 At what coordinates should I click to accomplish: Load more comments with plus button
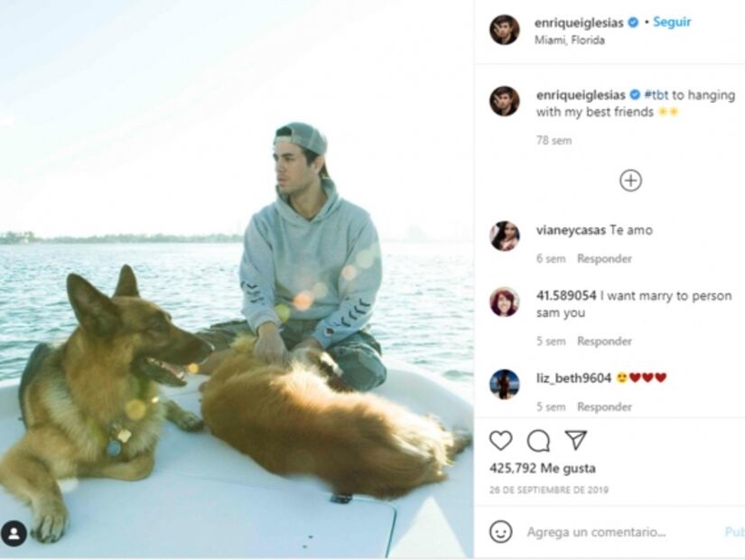click(x=630, y=181)
